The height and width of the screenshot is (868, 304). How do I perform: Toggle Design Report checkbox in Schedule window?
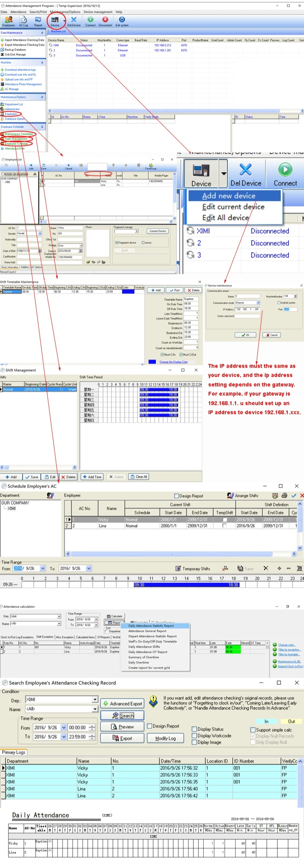click(x=176, y=496)
